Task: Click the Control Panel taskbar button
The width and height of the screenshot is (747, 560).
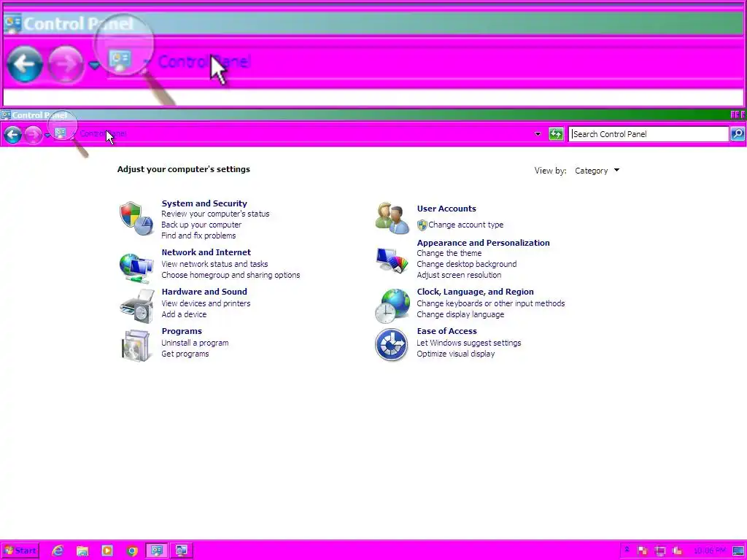Action: (157, 551)
